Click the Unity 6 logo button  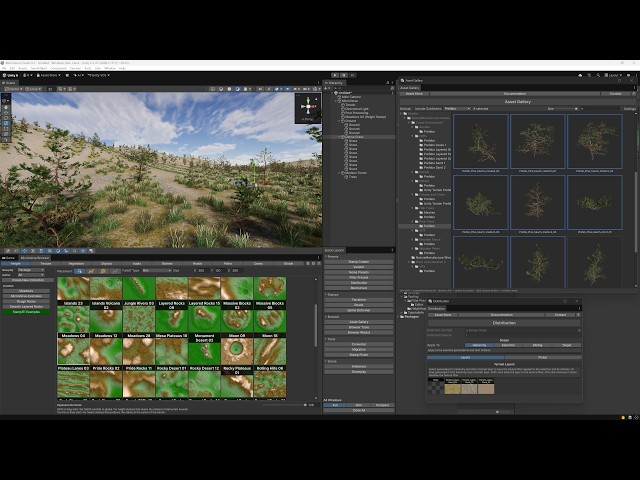pyautogui.click(x=10, y=76)
